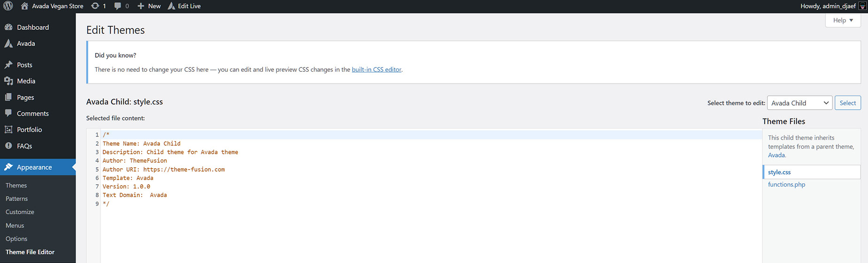Image resolution: width=868 pixels, height=263 pixels.
Task: Click the Media library icon
Action: tap(8, 81)
